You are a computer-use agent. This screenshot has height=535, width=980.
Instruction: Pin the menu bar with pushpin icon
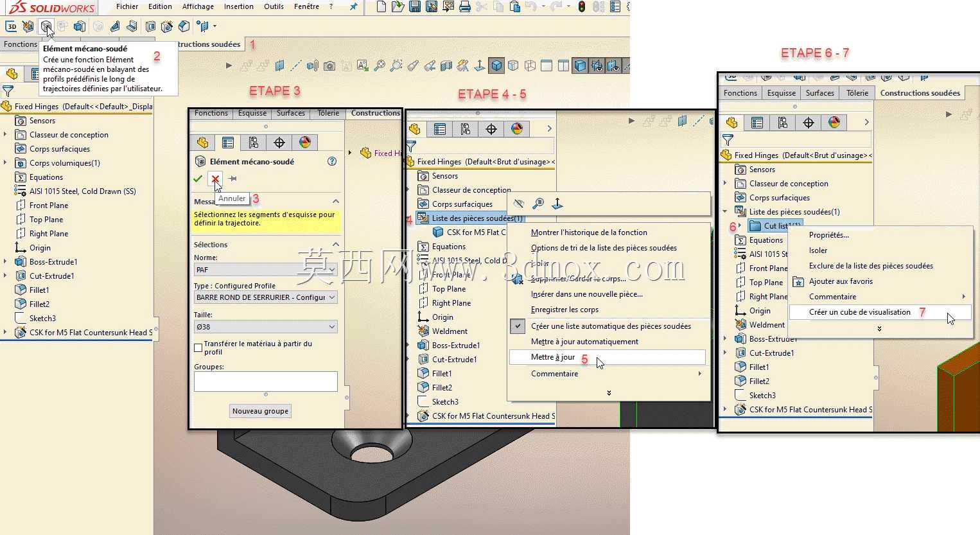pyautogui.click(x=353, y=6)
